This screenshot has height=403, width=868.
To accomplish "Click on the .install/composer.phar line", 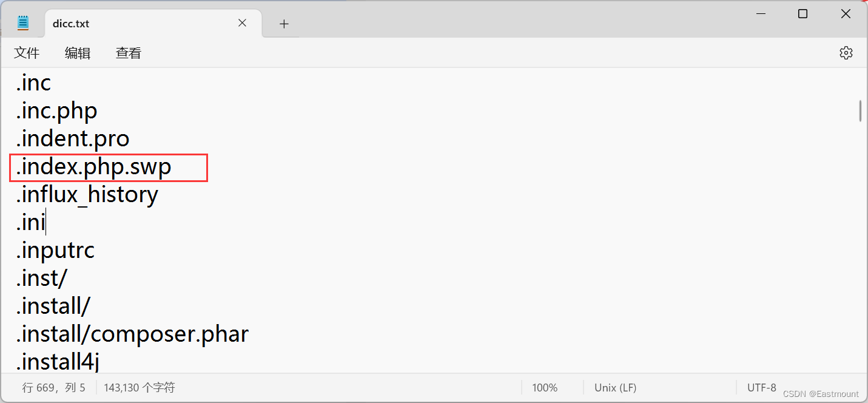I will 132,334.
